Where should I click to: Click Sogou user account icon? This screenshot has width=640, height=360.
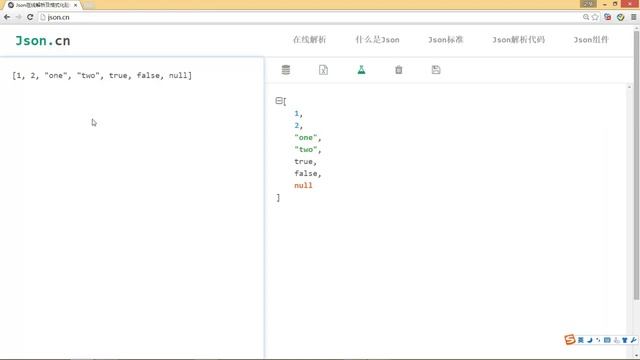[616, 340]
